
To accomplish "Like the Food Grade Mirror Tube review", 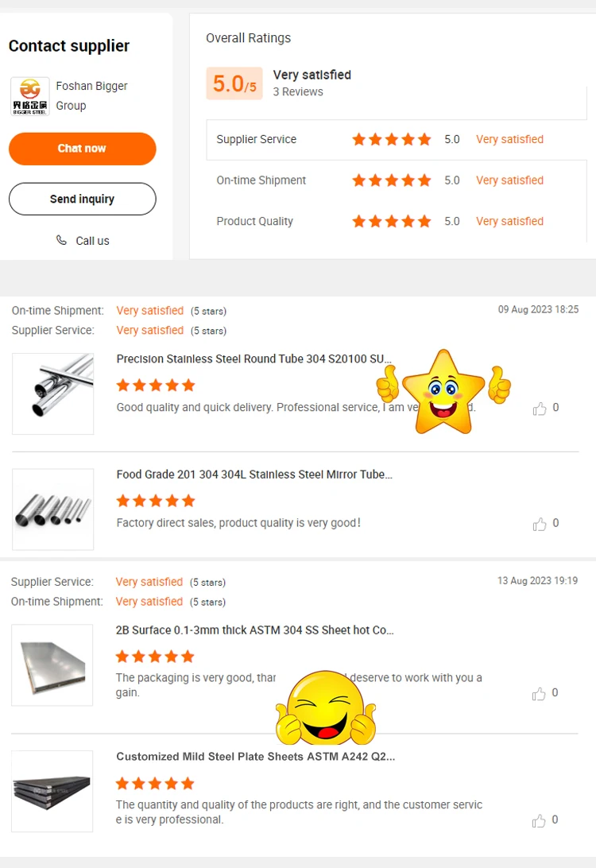I will coord(539,525).
